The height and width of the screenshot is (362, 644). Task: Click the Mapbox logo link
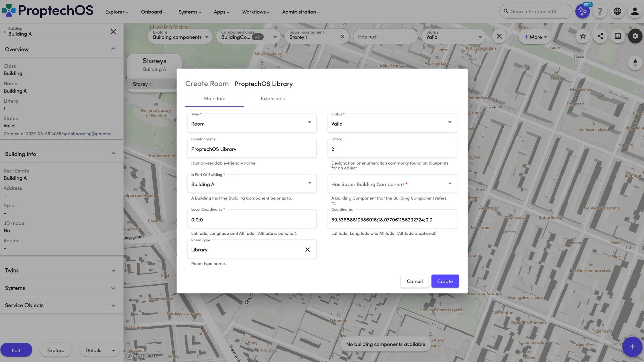[142, 356]
